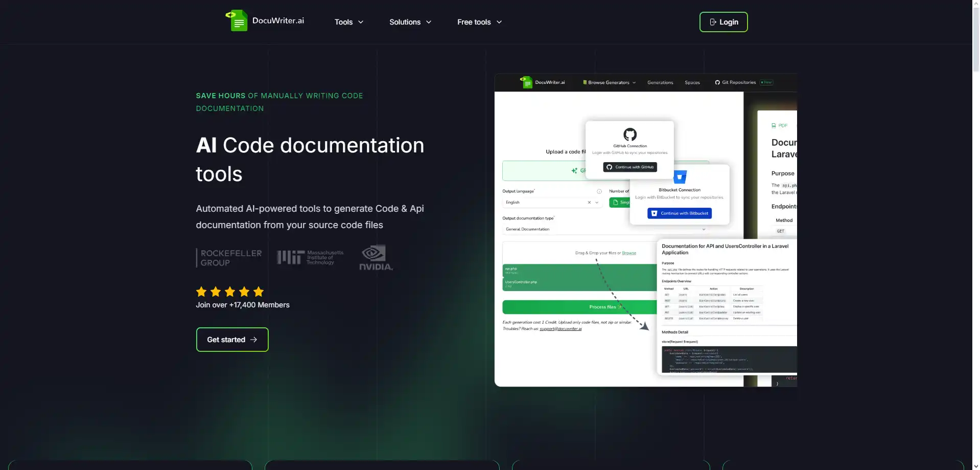The image size is (980, 470).
Task: Click the page scrollbar up arrow
Action: click(976, 4)
